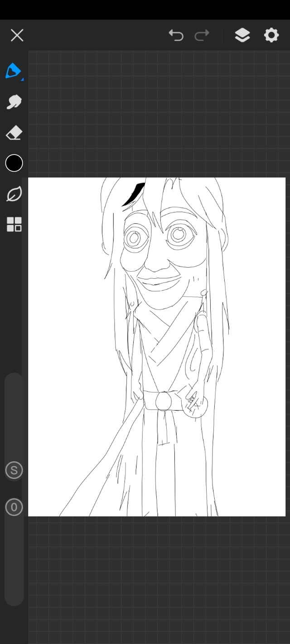Viewport: 290px width, 644px height.
Task: Select the smudge finger tool
Action: [14, 102]
